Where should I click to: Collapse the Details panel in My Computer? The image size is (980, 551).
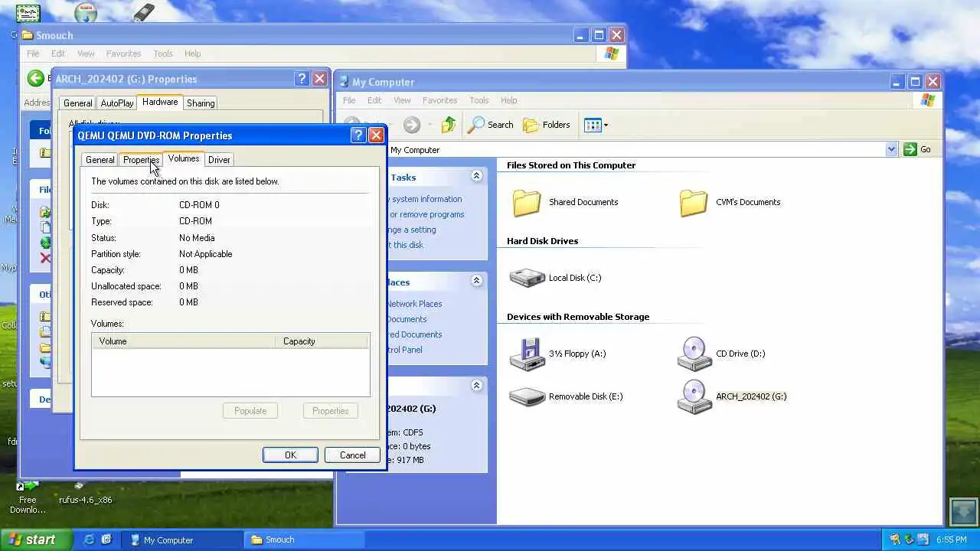coord(476,386)
